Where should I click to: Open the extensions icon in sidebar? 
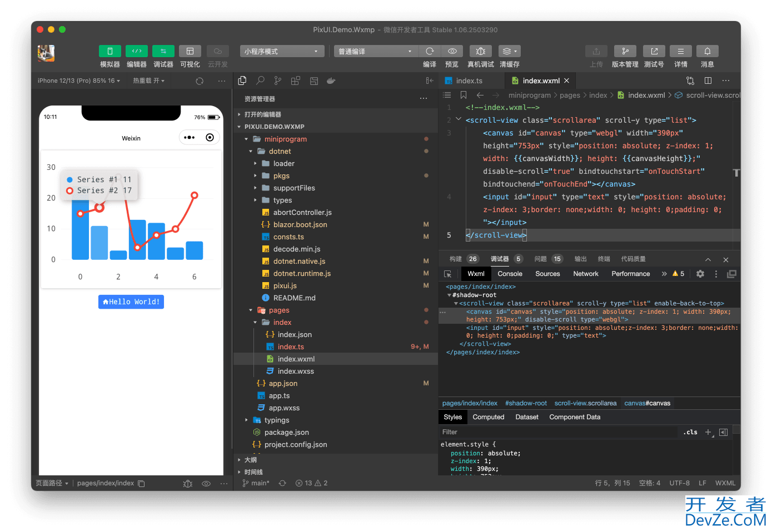(296, 81)
